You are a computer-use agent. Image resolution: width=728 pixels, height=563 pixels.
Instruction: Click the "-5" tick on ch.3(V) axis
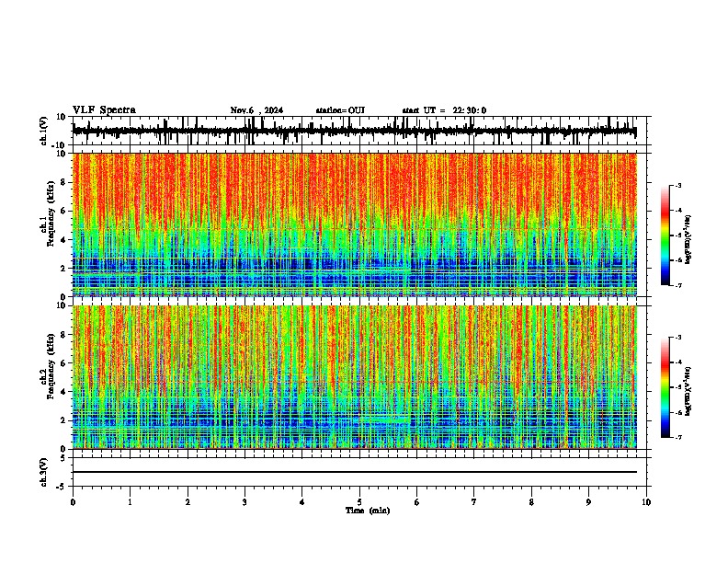(62, 487)
